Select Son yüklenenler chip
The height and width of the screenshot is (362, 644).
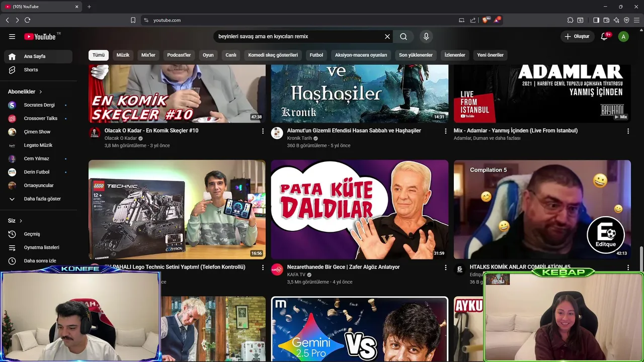coord(416,55)
